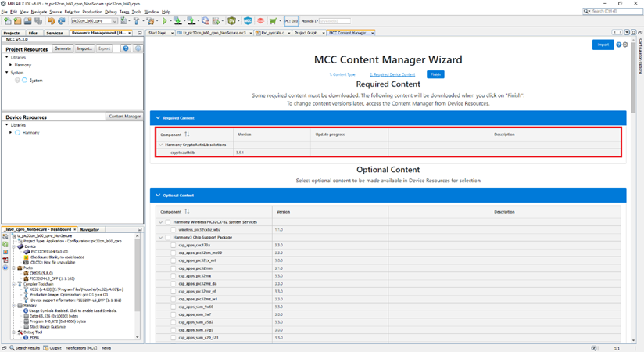The image size is (644, 352).
Task: Collapse Harmony Wireless PIC32CX-BZ group chevron
Action: pos(160,222)
